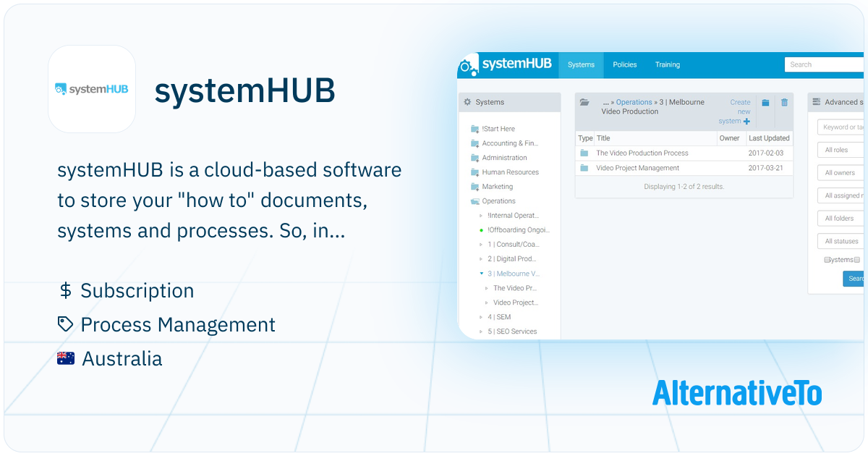Screen dimensions: 868x456
Task: Select 5 | SEO Services tree label
Action: [512, 332]
